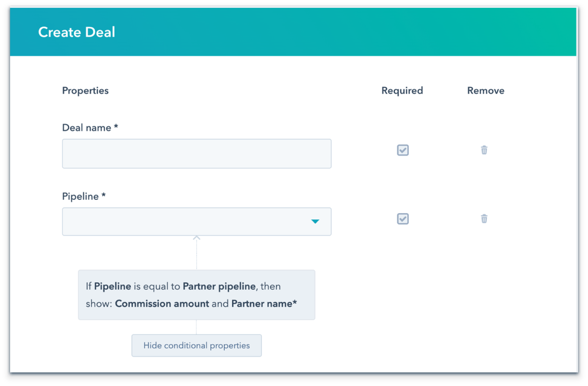Screen dimensions: 588x386
Task: Click the Pipeline field label
Action: click(80, 196)
